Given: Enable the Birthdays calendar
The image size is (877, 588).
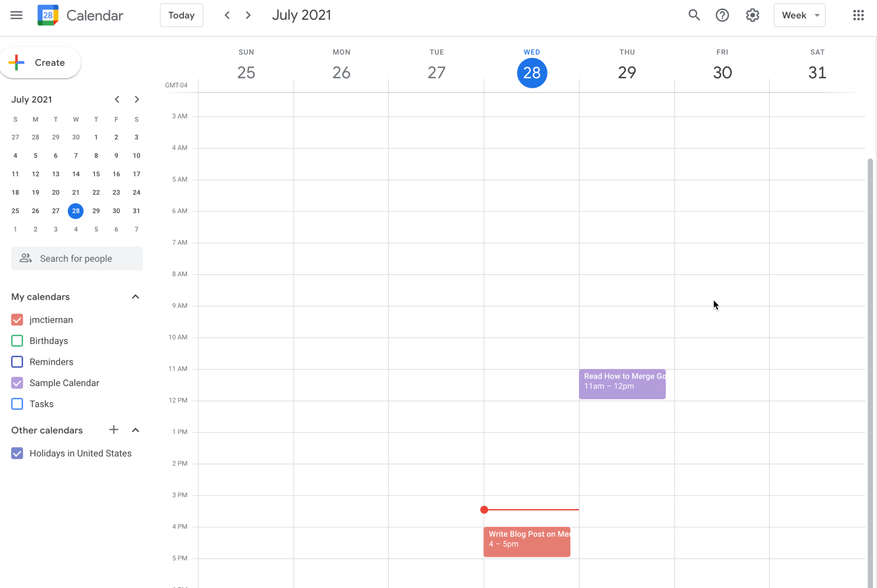Looking at the screenshot, I should (x=17, y=341).
